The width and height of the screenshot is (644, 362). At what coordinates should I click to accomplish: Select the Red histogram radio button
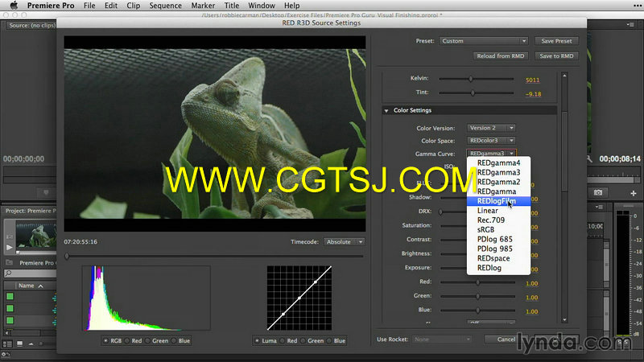[x=127, y=340]
